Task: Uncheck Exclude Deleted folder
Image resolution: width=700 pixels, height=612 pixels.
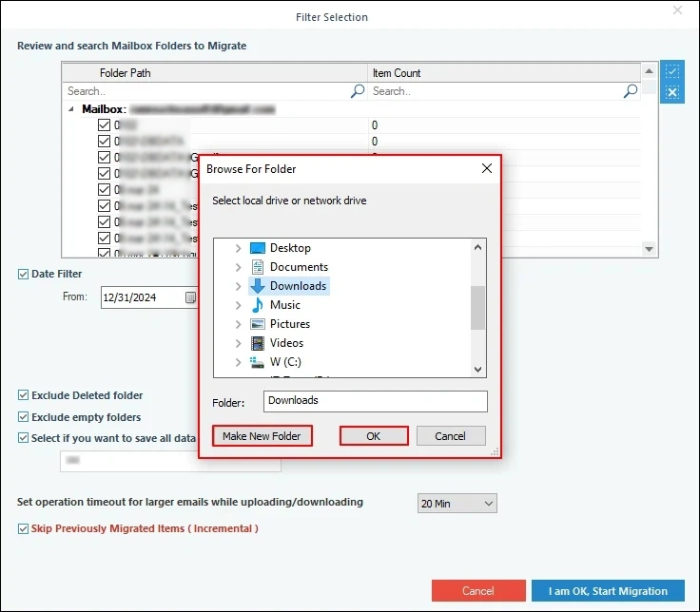Action: [x=24, y=395]
